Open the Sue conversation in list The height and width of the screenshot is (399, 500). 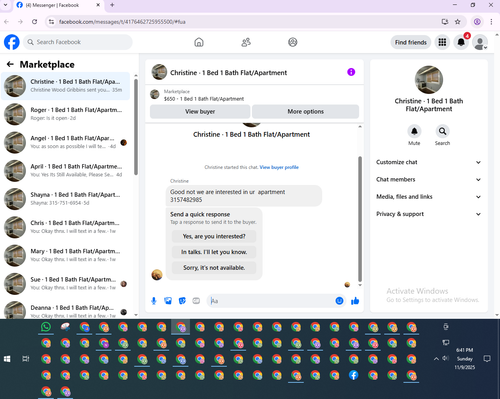66,284
